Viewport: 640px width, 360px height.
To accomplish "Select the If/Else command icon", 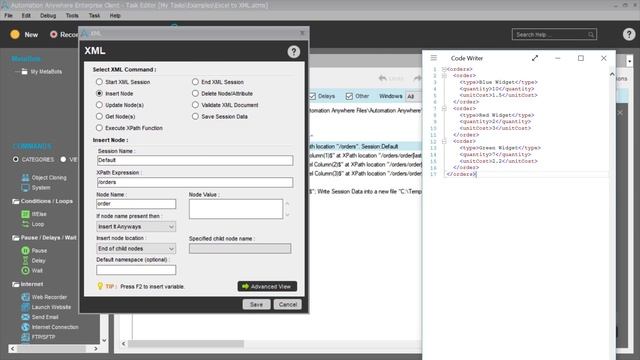I will click(x=25, y=214).
